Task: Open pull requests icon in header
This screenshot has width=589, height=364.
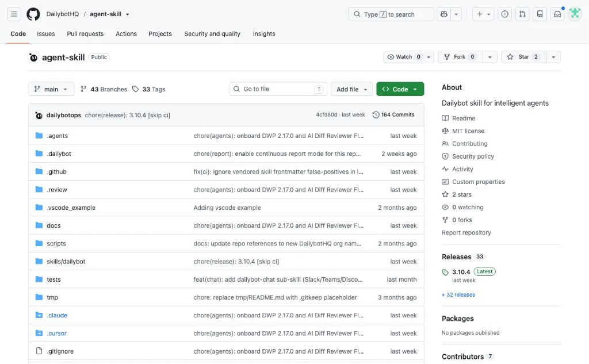Action: point(522,14)
